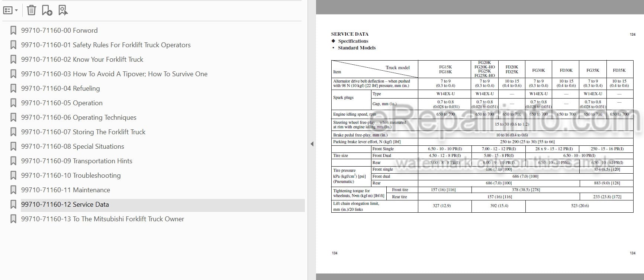This screenshot has width=644, height=280.
Task: Open Special Situations bookmark
Action: [73, 147]
